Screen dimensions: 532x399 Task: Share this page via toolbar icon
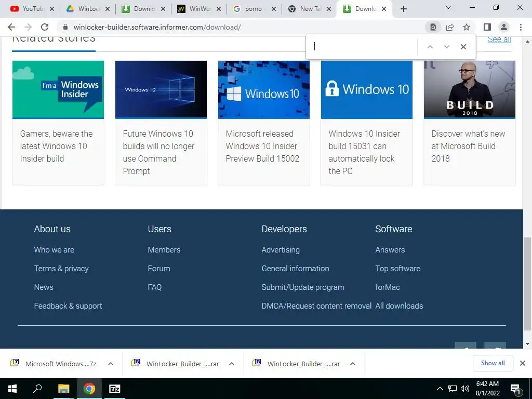click(x=450, y=27)
